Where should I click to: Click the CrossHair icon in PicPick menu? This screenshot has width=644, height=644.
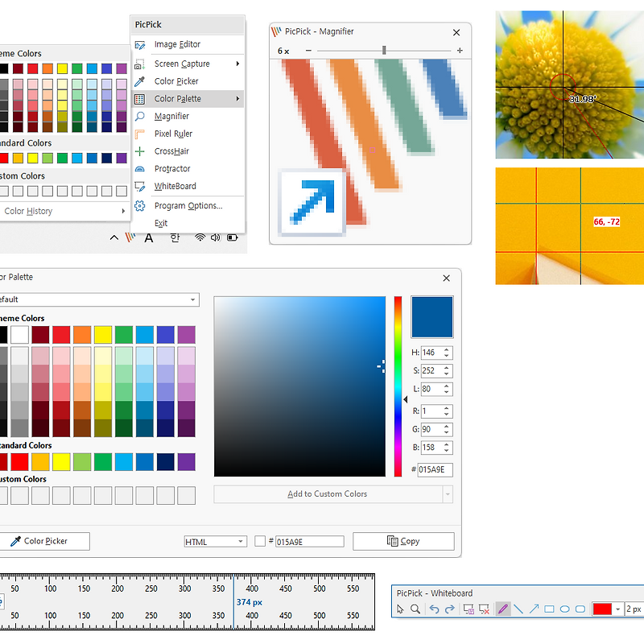click(x=139, y=151)
